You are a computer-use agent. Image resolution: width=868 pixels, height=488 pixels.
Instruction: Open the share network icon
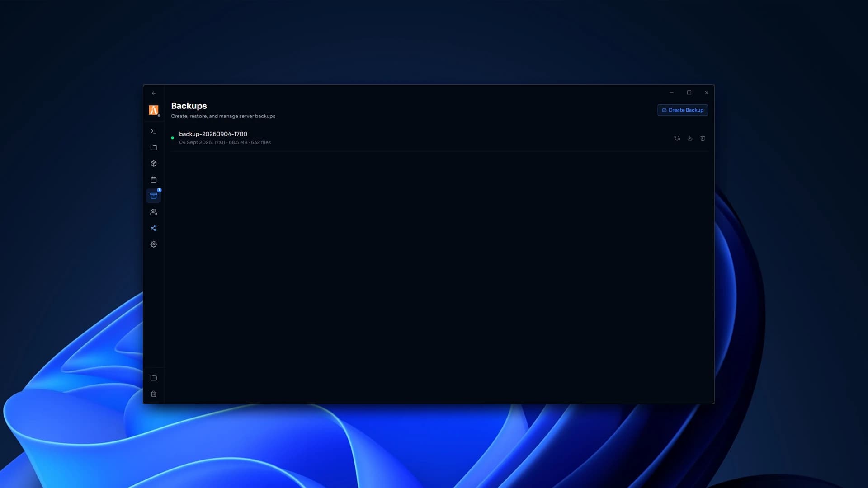154,228
